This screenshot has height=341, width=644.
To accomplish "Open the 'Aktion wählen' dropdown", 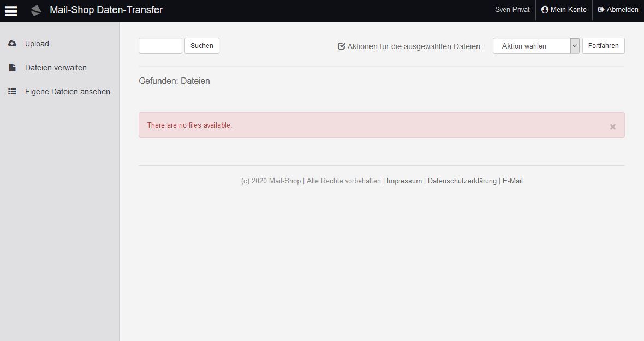I will pos(531,46).
